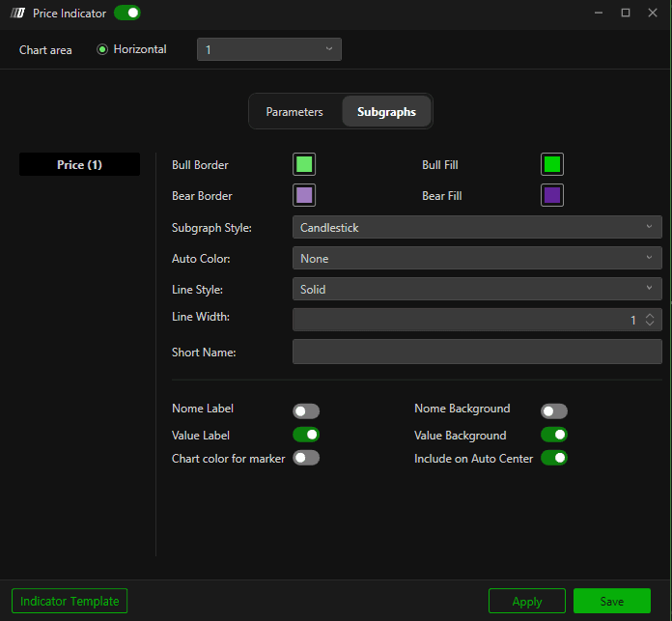Open the Chart area number dropdown
672x621 pixels.
[x=269, y=49]
